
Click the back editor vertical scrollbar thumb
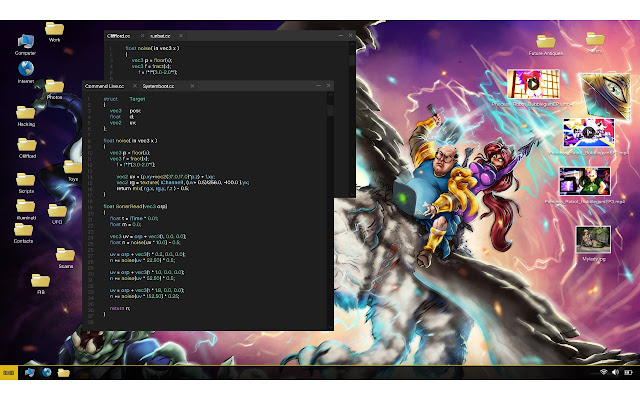click(352, 60)
